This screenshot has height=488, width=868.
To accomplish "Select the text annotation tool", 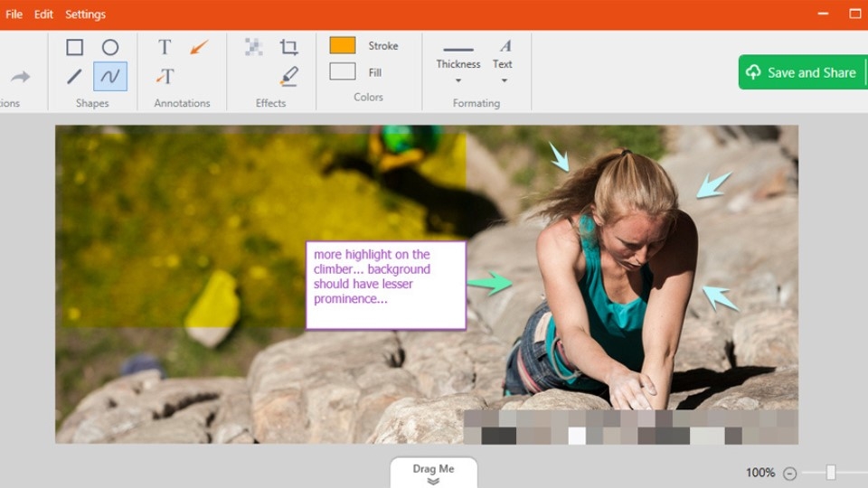I will [165, 47].
